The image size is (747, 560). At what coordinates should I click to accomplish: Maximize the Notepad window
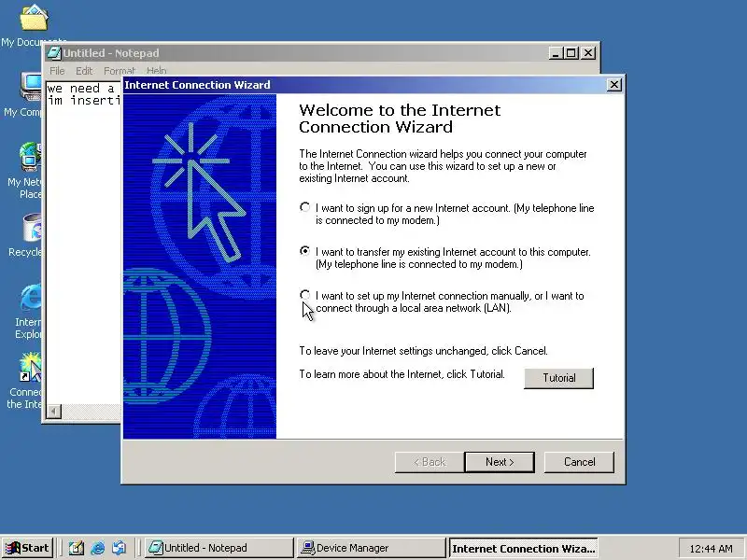[x=571, y=53]
